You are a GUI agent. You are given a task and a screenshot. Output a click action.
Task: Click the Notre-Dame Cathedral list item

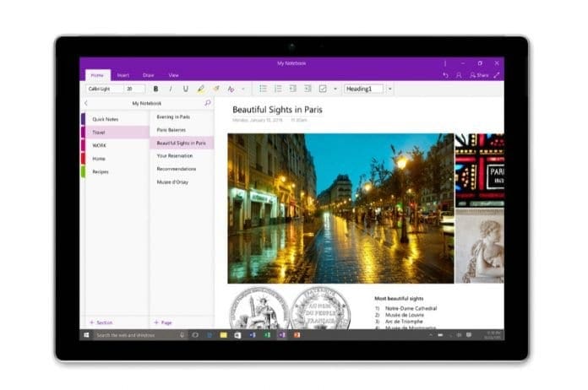tap(411, 308)
